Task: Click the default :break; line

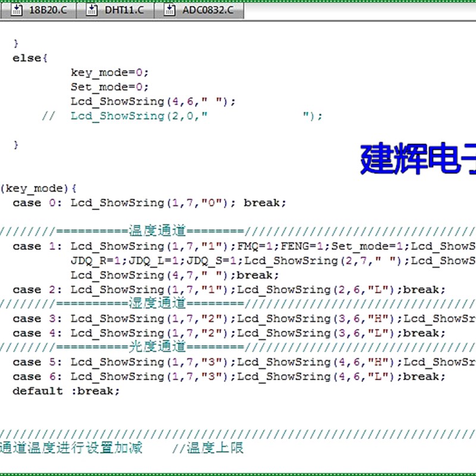Action: coord(66,391)
